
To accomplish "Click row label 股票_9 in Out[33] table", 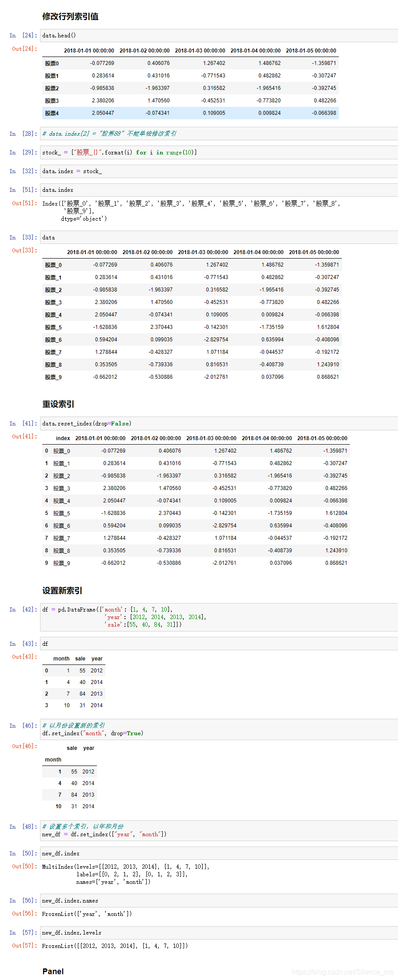I will pyautogui.click(x=53, y=377).
